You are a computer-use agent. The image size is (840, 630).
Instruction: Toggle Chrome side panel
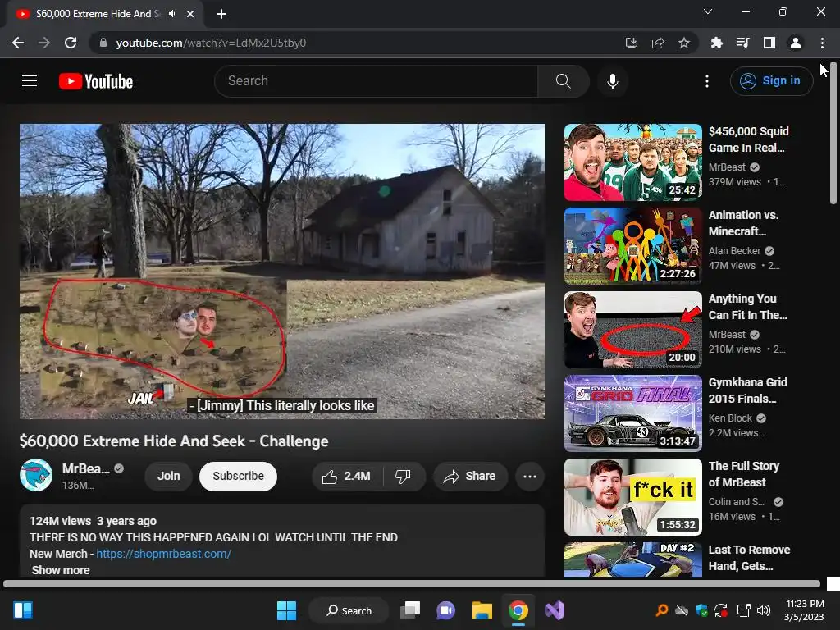pyautogui.click(x=769, y=43)
